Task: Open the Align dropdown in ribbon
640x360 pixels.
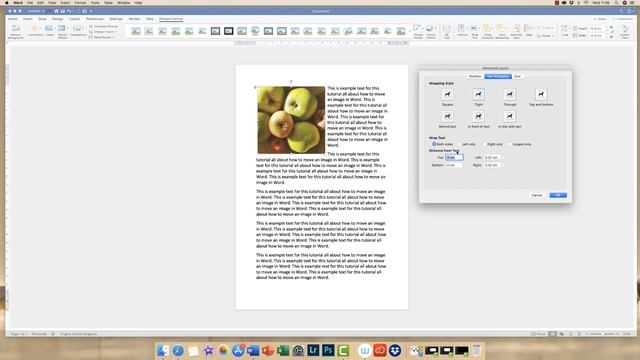Action: 529,31
